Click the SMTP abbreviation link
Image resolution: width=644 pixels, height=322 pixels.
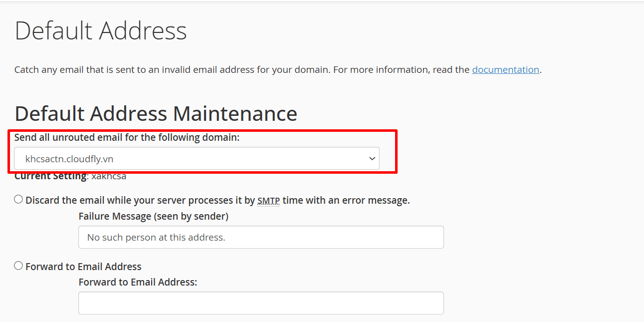(268, 200)
